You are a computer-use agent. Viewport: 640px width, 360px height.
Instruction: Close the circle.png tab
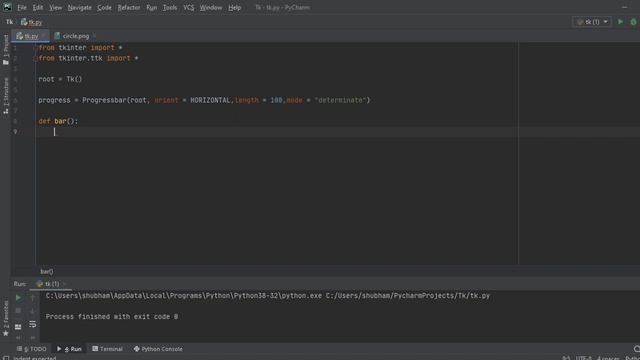[94, 36]
